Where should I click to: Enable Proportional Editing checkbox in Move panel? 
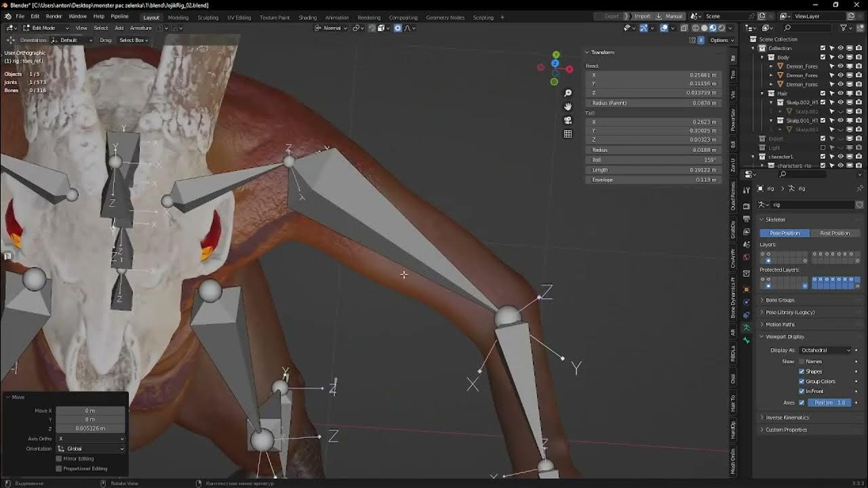pyautogui.click(x=59, y=468)
